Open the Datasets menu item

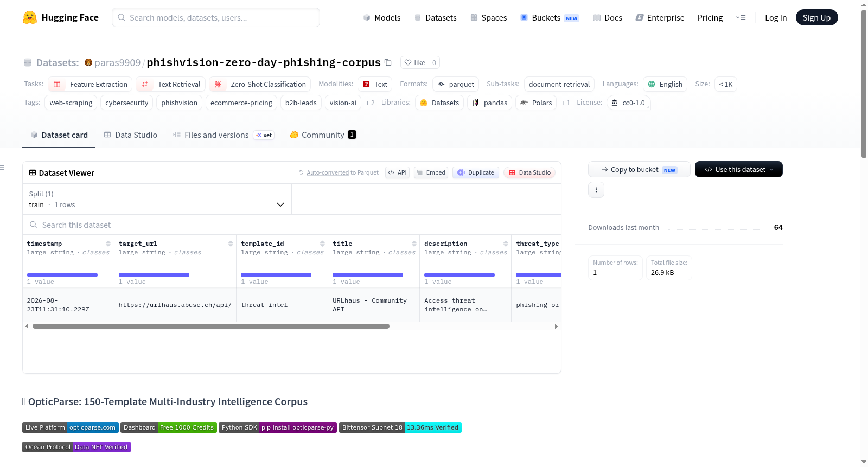click(436, 17)
